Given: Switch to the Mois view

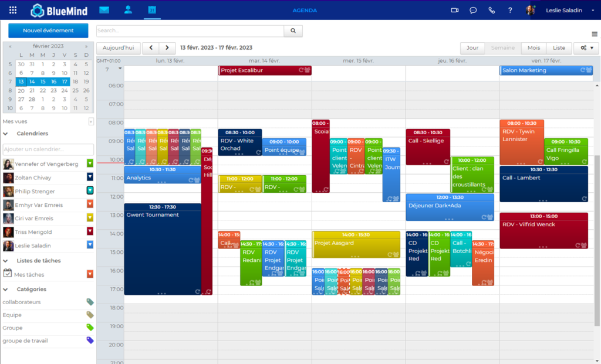Looking at the screenshot, I should point(534,48).
